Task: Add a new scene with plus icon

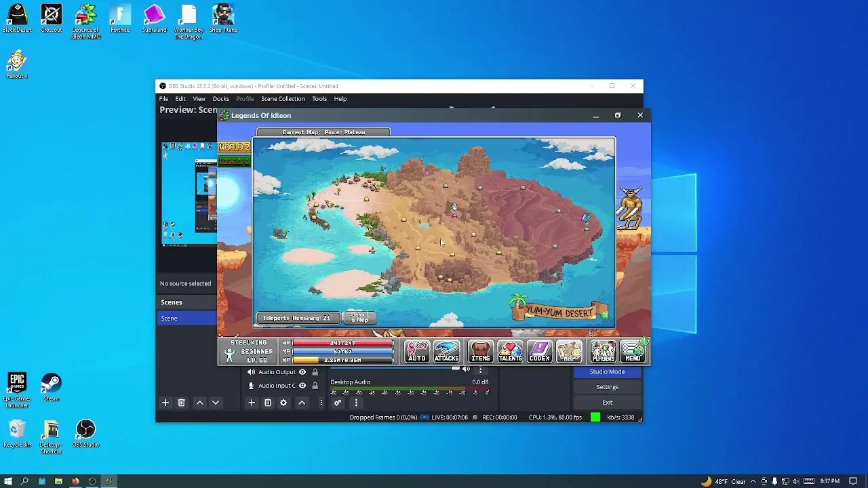Action: [165, 403]
